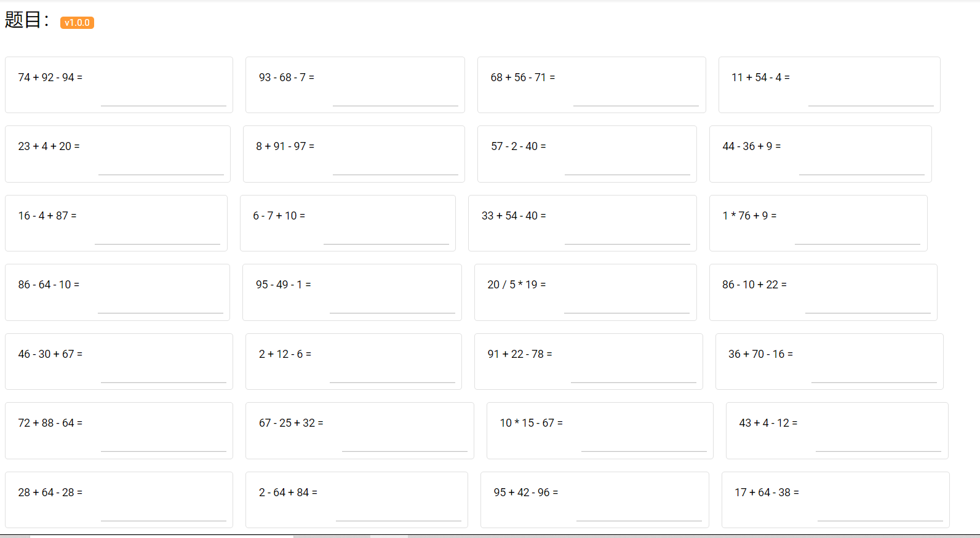Click the 题目 heading text
The image size is (980, 538).
23,20
